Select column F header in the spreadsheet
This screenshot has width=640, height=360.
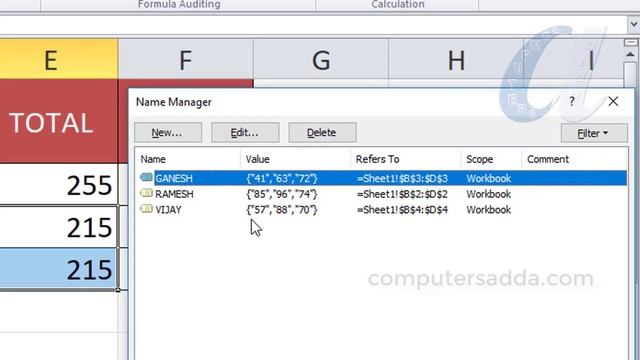click(x=186, y=59)
